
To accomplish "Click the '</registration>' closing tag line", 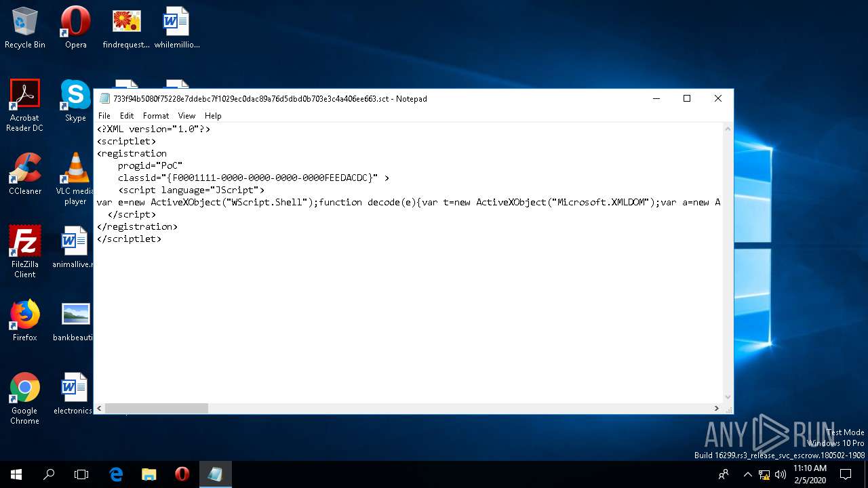I will [137, 226].
